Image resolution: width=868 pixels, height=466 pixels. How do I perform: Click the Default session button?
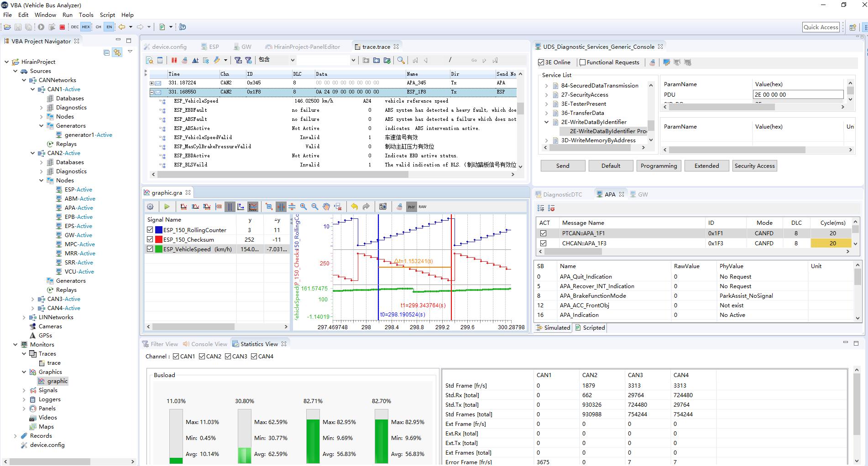611,166
